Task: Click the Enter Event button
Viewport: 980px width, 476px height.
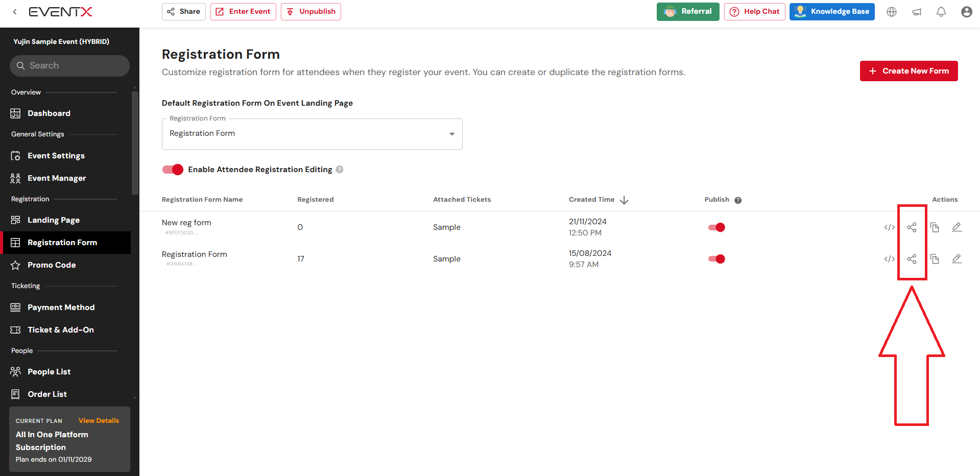Action: 243,12
